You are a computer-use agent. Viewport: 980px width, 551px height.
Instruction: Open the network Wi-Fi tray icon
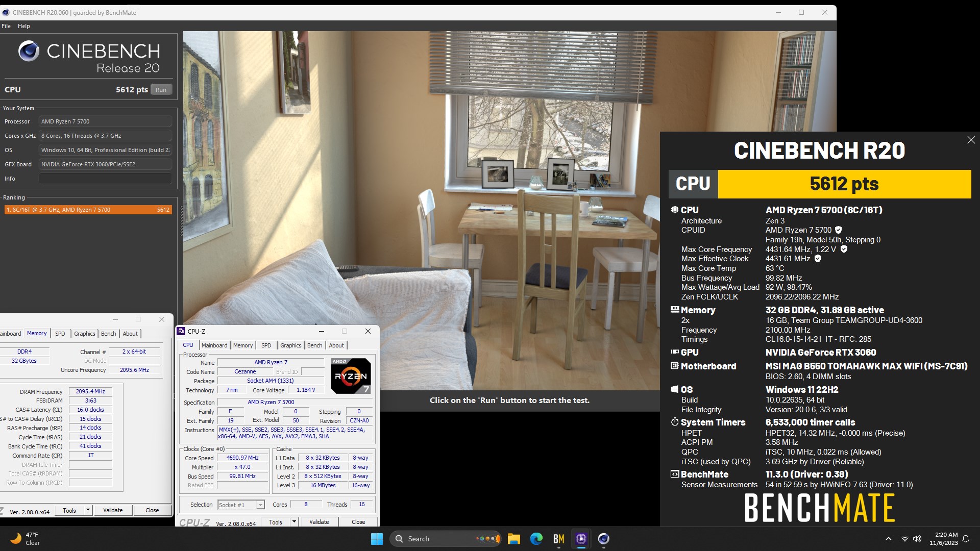904,539
